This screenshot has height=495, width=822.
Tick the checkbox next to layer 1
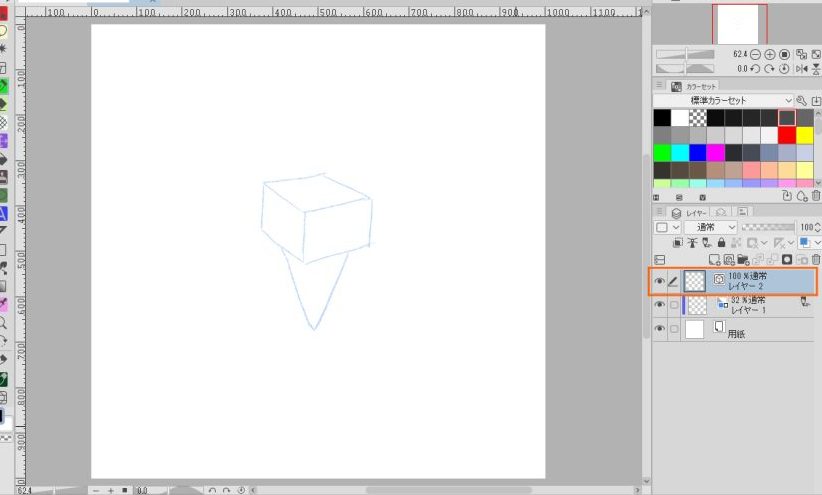click(x=674, y=305)
